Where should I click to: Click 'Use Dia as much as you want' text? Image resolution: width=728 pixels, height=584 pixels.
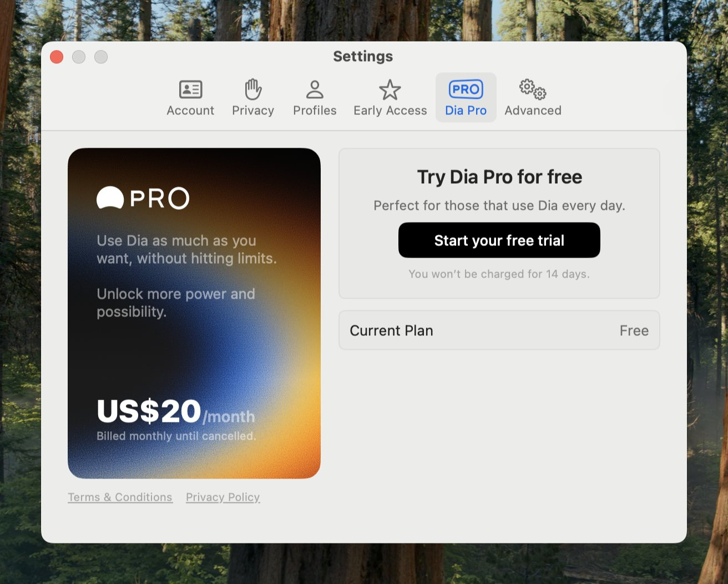186,249
